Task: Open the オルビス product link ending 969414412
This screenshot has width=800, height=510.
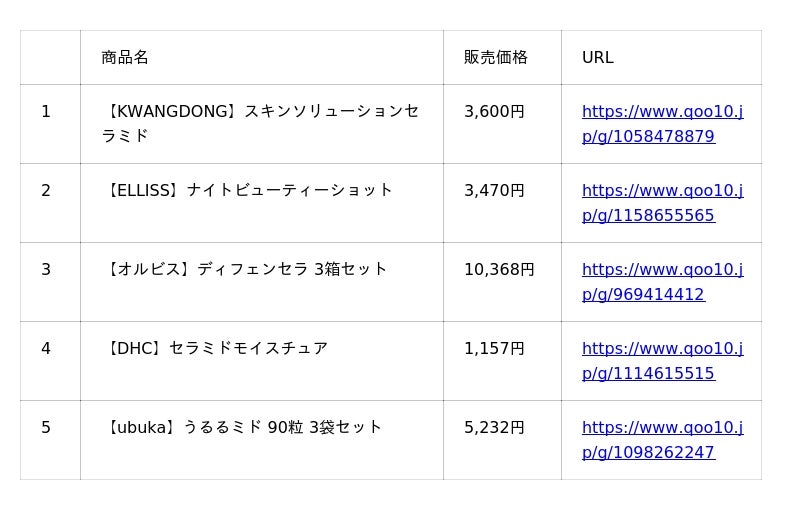Action: pos(662,282)
